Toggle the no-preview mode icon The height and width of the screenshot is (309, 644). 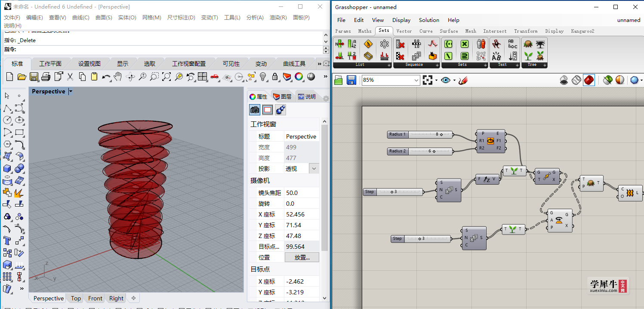[564, 80]
